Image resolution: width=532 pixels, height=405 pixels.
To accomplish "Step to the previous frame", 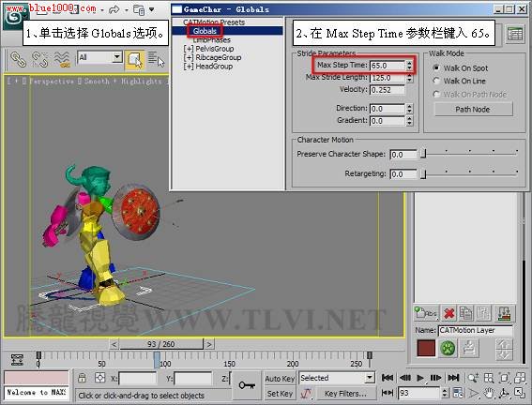I will point(404,378).
